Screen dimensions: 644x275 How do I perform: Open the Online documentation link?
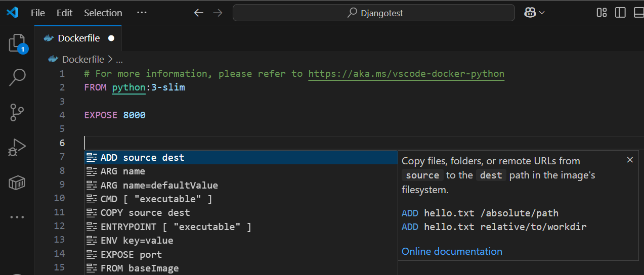(452, 251)
